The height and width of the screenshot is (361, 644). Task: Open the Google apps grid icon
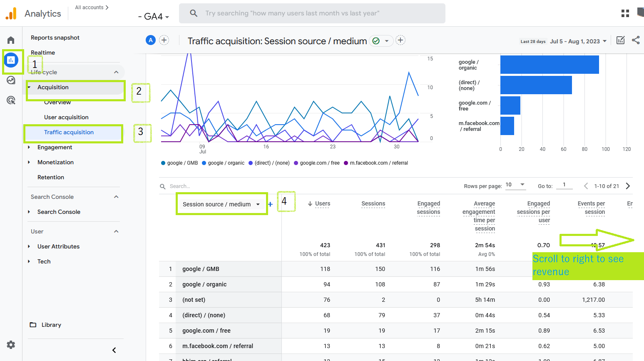625,13
